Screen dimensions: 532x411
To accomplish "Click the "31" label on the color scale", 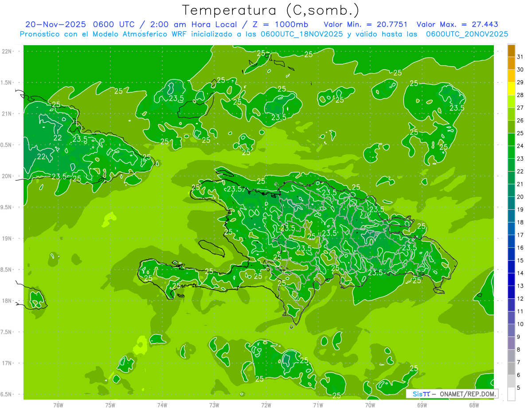I will coord(520,57).
